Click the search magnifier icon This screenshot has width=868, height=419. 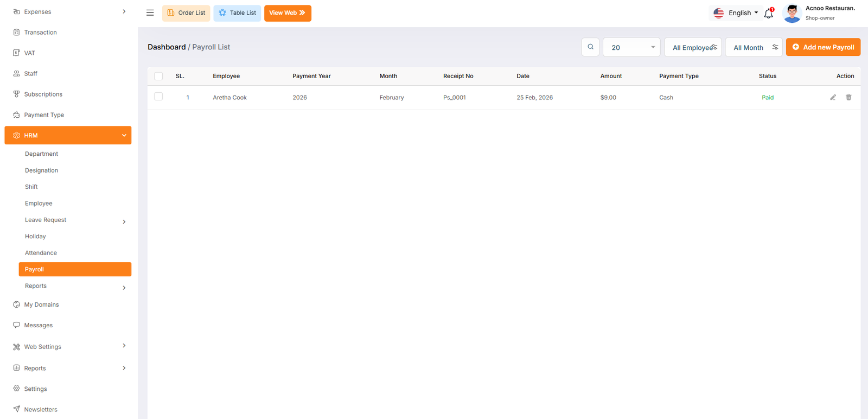[590, 47]
